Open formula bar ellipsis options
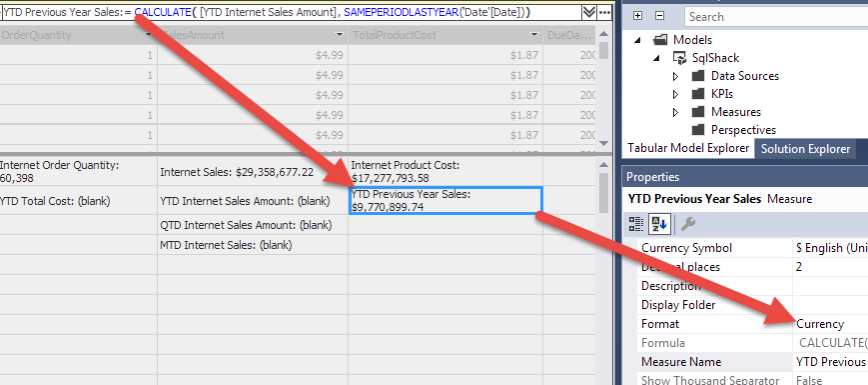 (x=604, y=12)
